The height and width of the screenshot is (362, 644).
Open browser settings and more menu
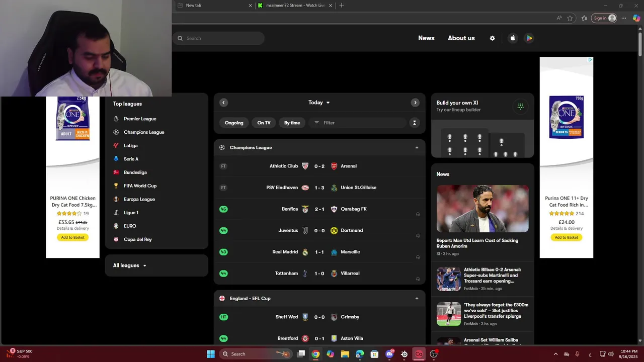(624, 18)
